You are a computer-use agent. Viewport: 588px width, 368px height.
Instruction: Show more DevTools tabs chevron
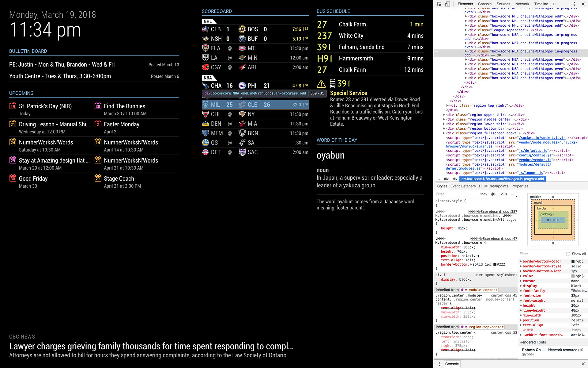[x=554, y=4]
